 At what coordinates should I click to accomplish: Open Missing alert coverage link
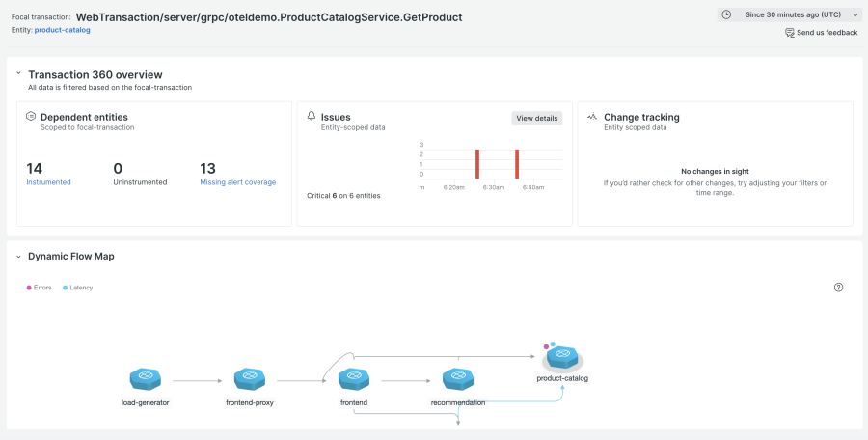pos(238,182)
